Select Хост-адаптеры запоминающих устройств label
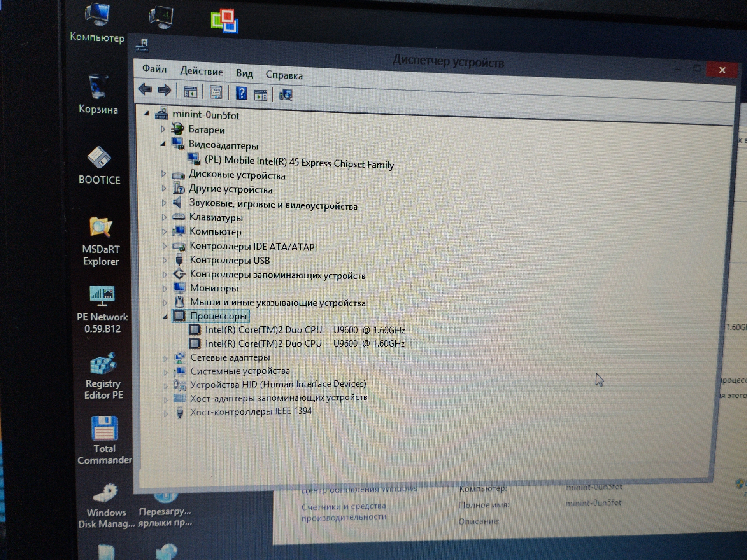This screenshot has width=747, height=560. [279, 398]
